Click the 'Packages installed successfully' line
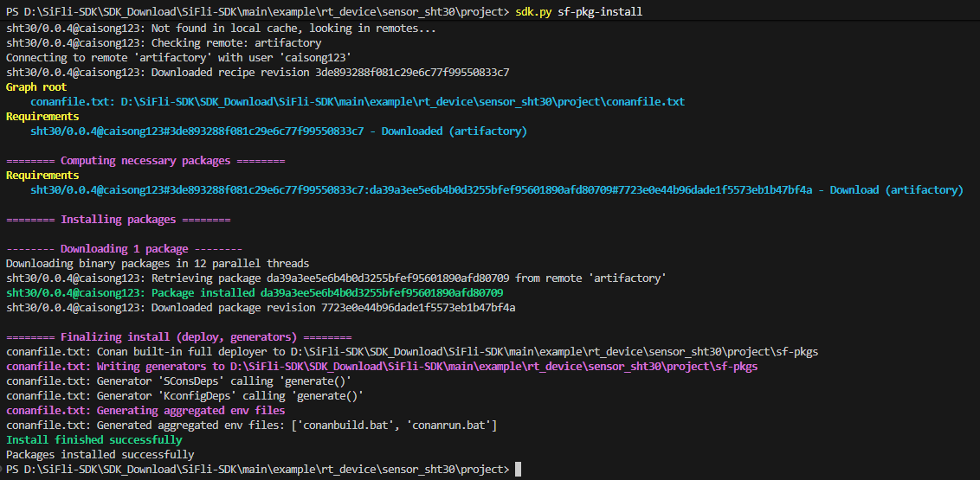 tap(100, 455)
